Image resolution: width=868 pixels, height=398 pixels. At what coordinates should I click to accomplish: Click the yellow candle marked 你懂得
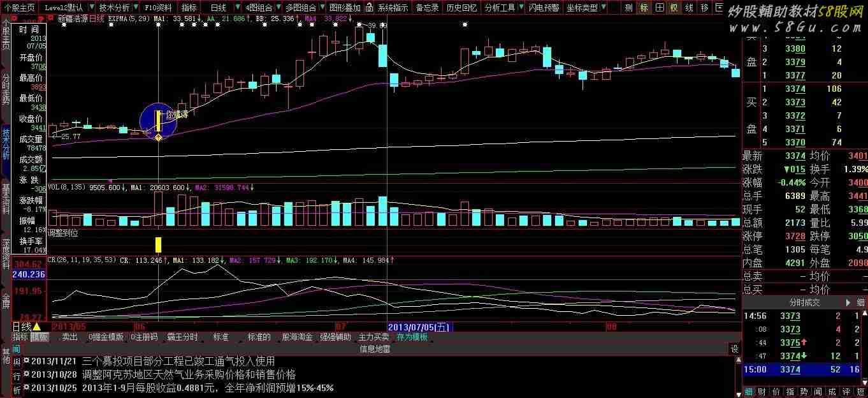tap(158, 121)
